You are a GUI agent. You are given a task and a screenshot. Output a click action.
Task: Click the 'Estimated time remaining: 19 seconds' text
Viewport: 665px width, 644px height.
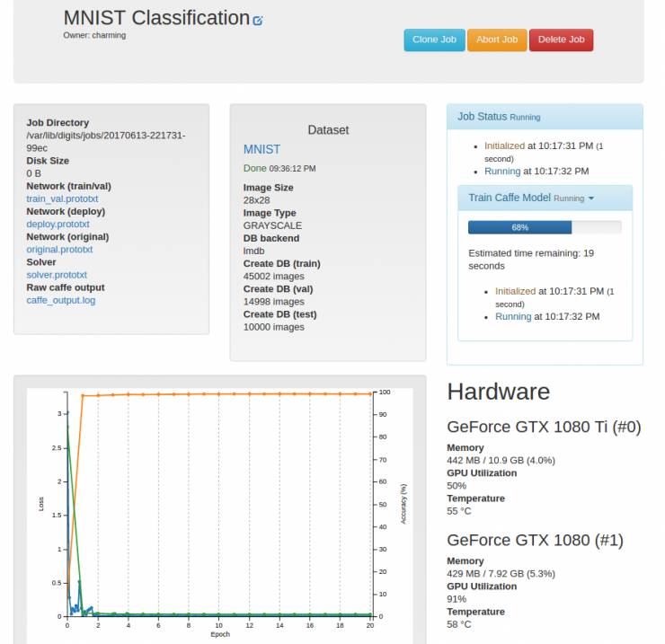[531, 260]
